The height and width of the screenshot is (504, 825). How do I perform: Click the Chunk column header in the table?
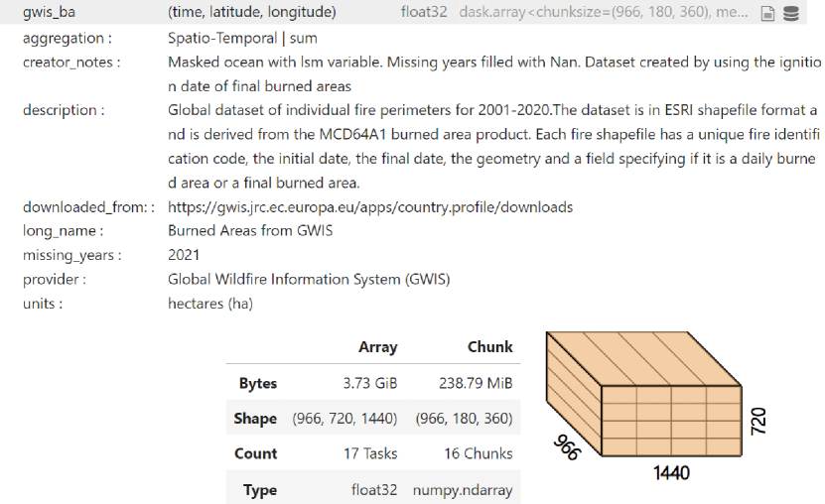489,347
